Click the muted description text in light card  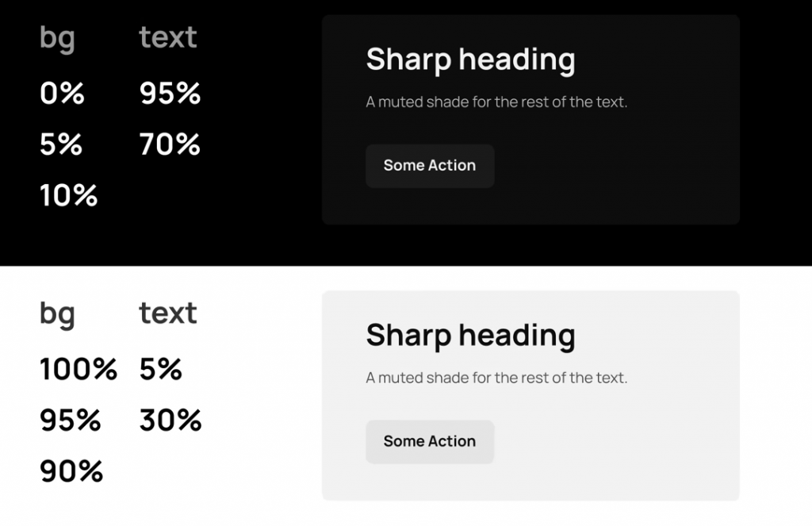(496, 378)
